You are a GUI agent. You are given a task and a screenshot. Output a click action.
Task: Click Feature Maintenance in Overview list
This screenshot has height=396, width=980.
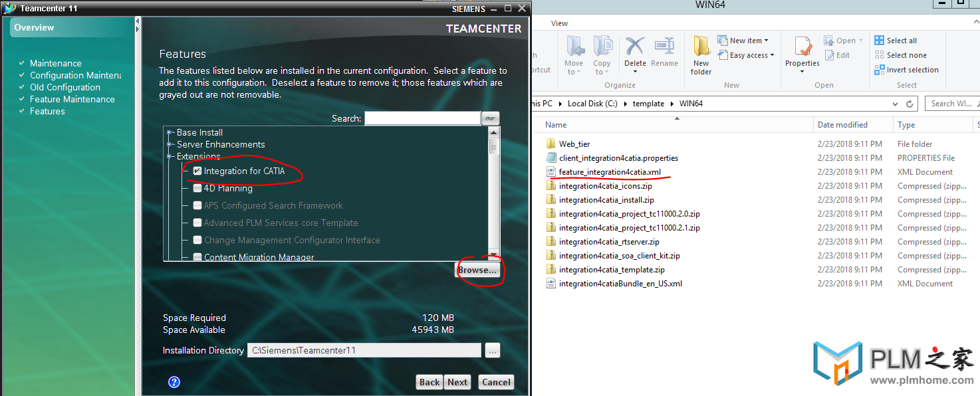point(72,99)
